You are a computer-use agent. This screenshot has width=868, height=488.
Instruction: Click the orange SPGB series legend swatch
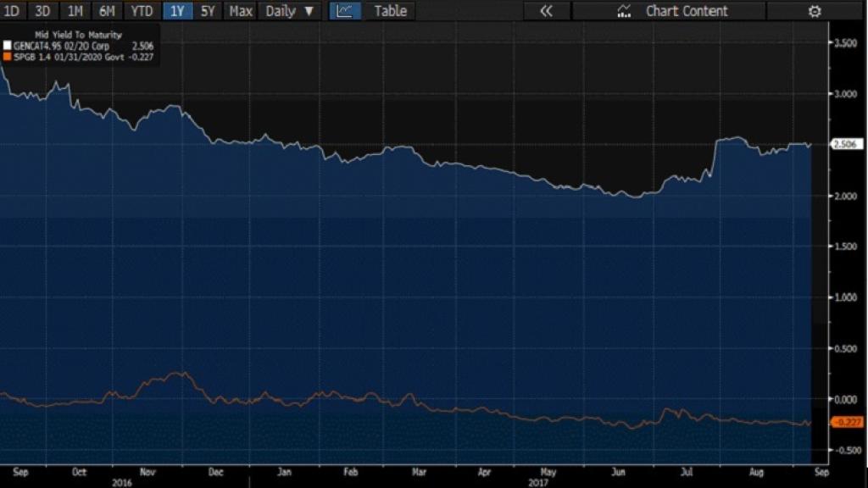point(8,56)
